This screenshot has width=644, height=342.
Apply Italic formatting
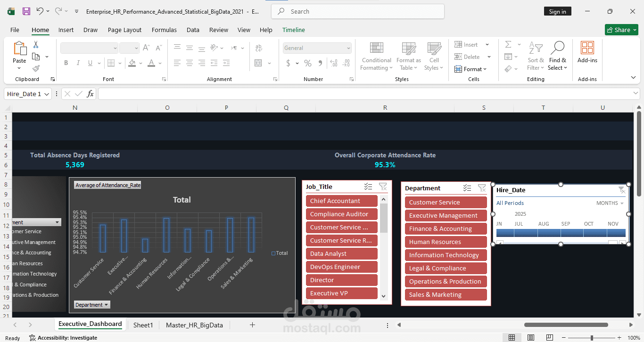click(x=78, y=63)
